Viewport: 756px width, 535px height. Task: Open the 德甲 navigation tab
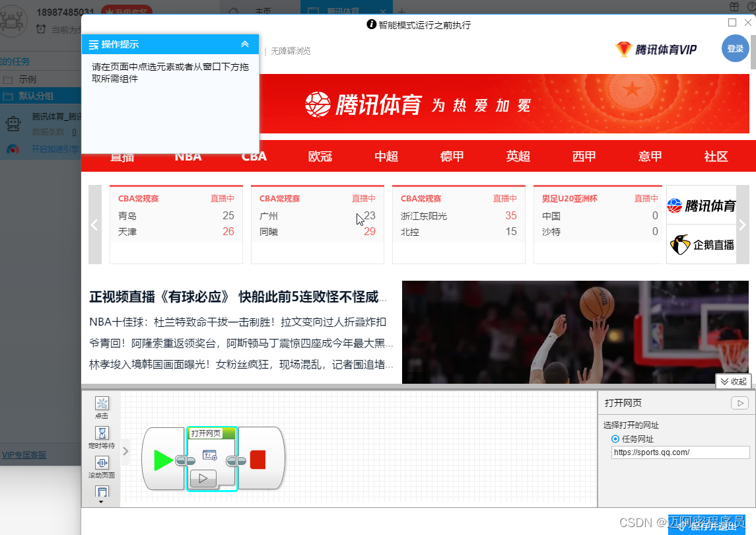click(452, 157)
